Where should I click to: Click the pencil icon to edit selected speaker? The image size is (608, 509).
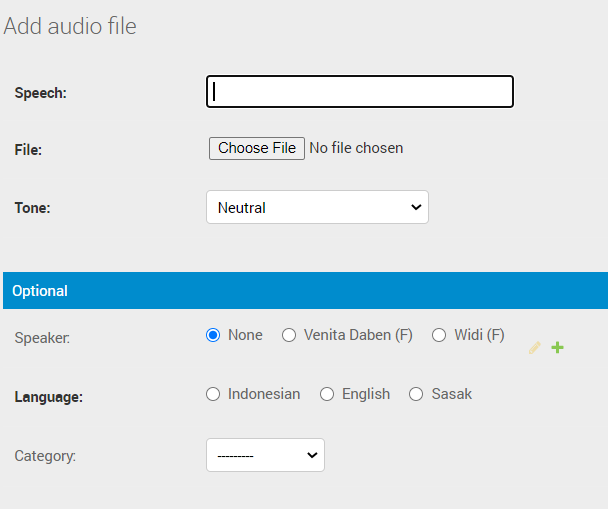pos(535,348)
